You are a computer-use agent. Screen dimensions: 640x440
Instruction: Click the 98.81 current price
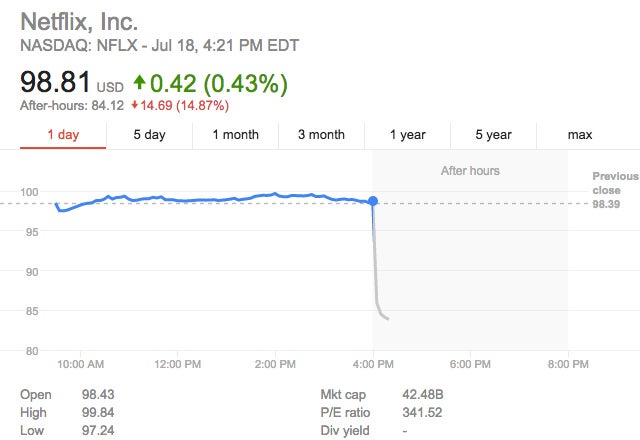[x=55, y=81]
